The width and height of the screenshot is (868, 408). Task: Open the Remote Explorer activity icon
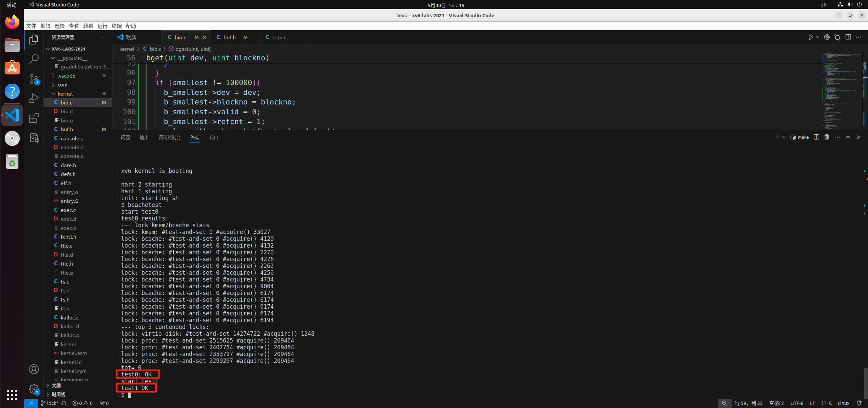coord(34,138)
